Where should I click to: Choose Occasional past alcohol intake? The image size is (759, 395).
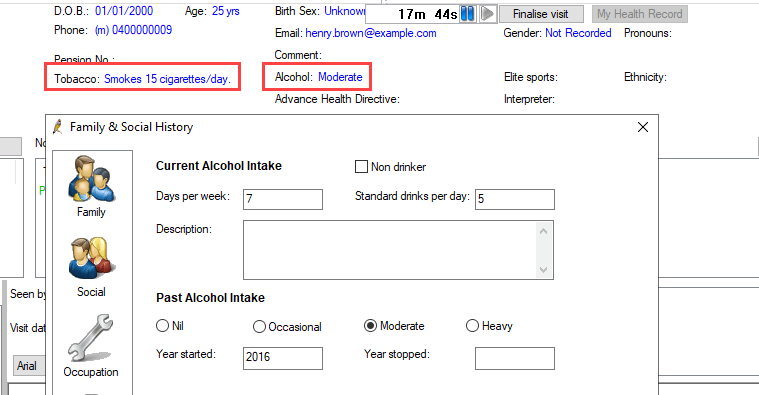coord(259,327)
